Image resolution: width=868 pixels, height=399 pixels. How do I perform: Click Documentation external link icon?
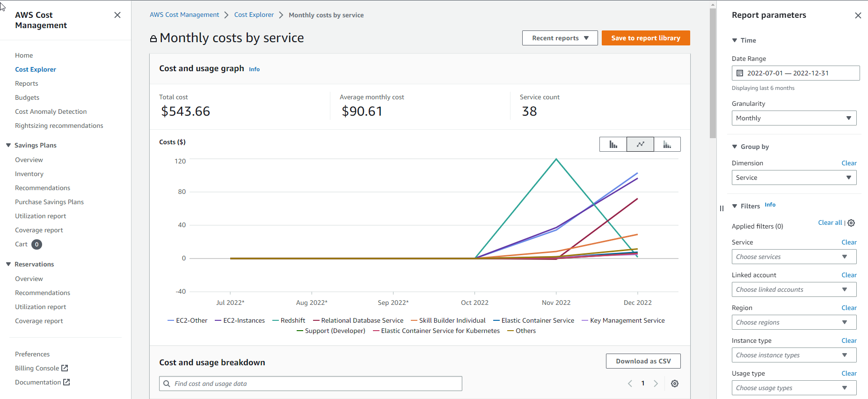click(x=66, y=382)
